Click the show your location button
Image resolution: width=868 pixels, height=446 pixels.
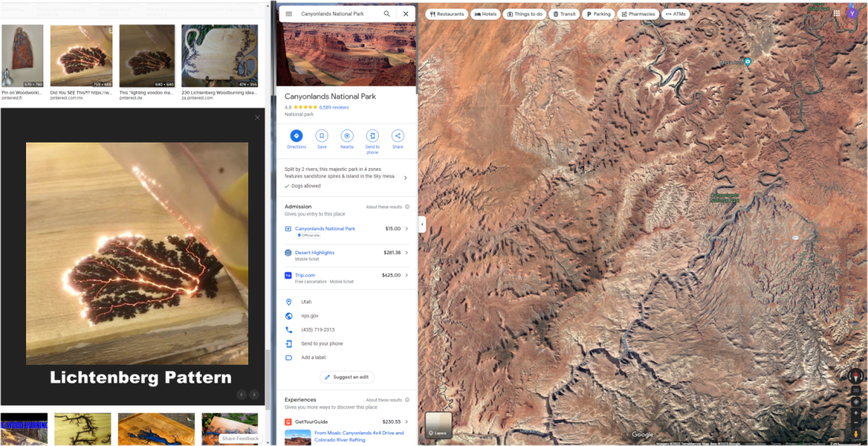tap(856, 402)
